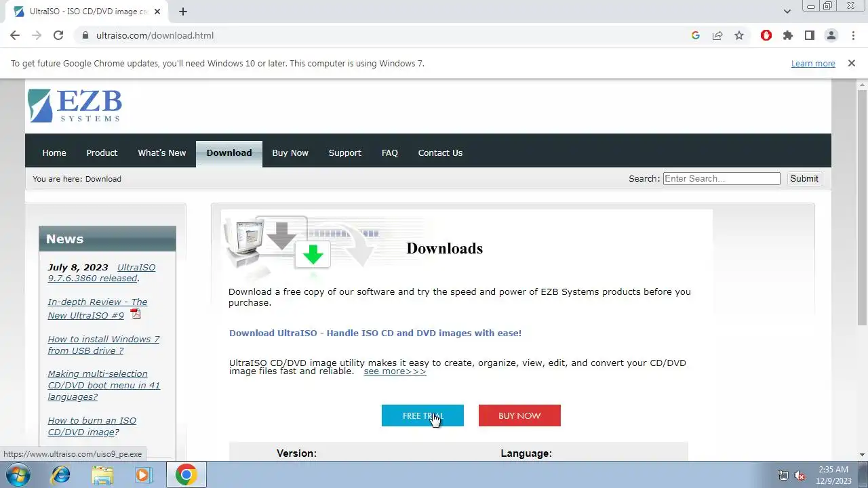Image resolution: width=868 pixels, height=488 pixels.
Task: Open File Explorer from taskbar
Action: pos(102,475)
